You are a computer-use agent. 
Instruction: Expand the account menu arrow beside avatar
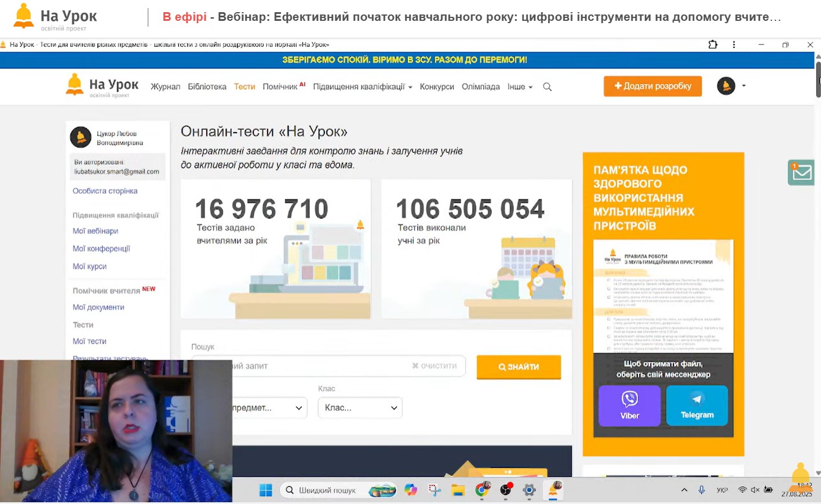click(744, 86)
